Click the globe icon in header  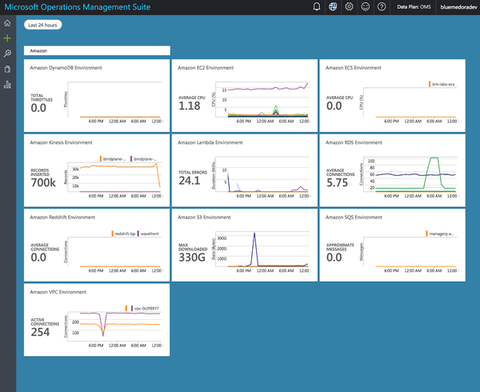tap(333, 7)
